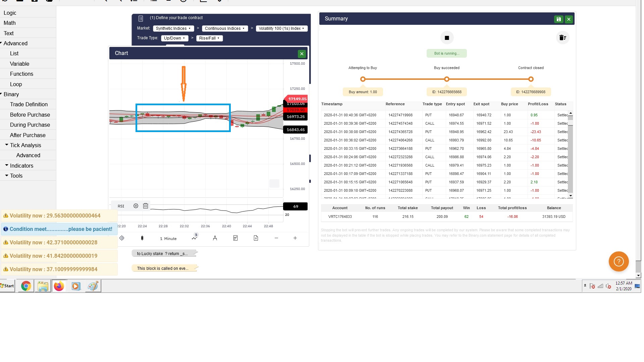Image resolution: width=644 pixels, height=362 pixels.
Task: Open the Volatility 100 (1s) Index dropdown
Action: (x=281, y=28)
